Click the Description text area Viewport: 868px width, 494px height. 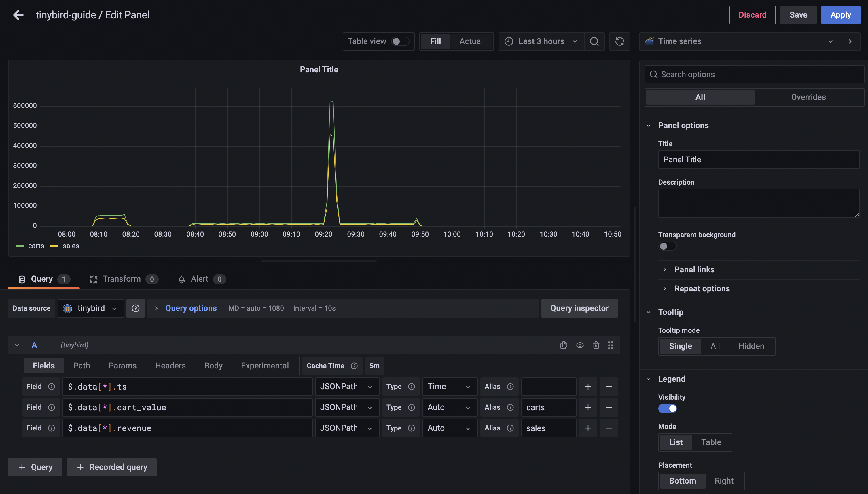pyautogui.click(x=759, y=203)
